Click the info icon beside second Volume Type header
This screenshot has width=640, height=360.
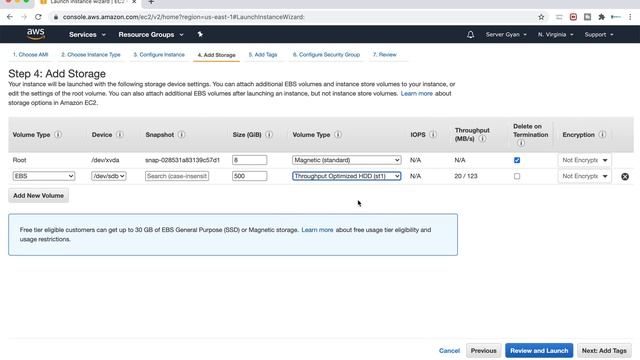click(338, 135)
